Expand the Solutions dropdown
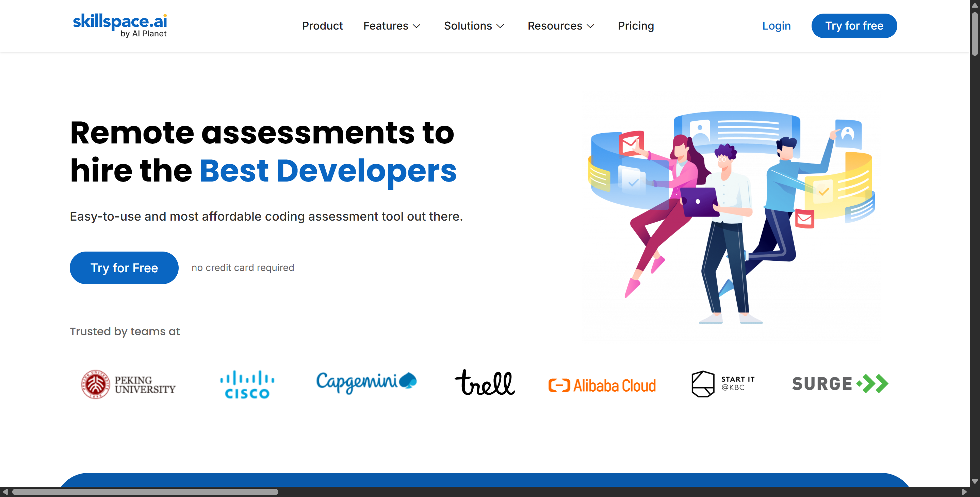This screenshot has height=497, width=980. click(474, 26)
